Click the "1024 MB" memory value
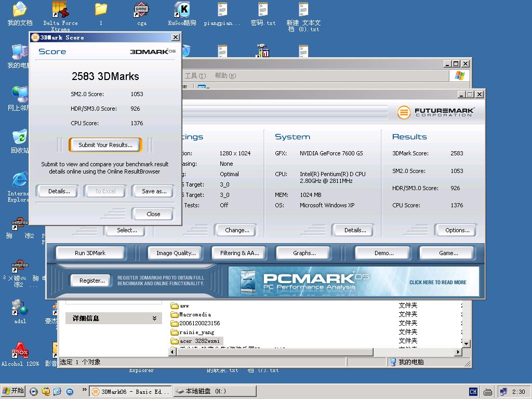 coord(311,195)
